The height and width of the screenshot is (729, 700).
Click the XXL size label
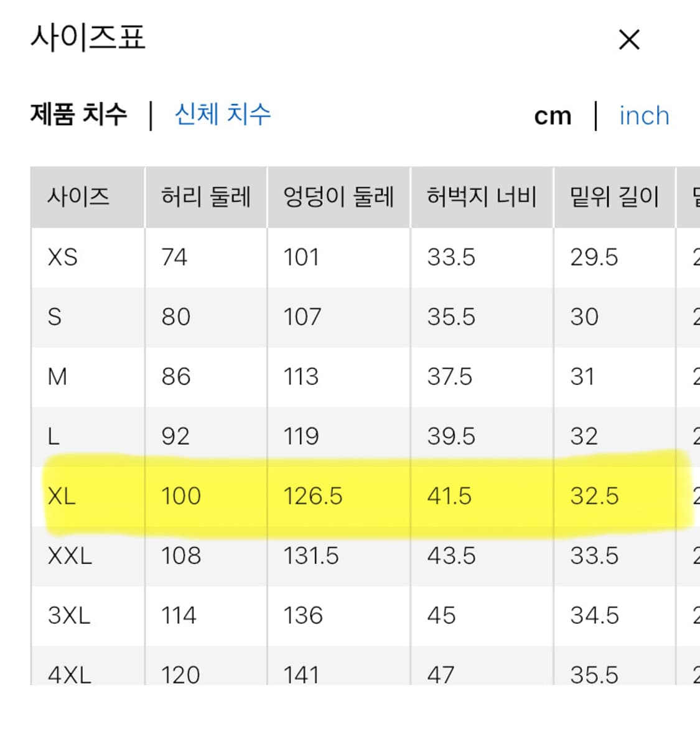click(68, 555)
